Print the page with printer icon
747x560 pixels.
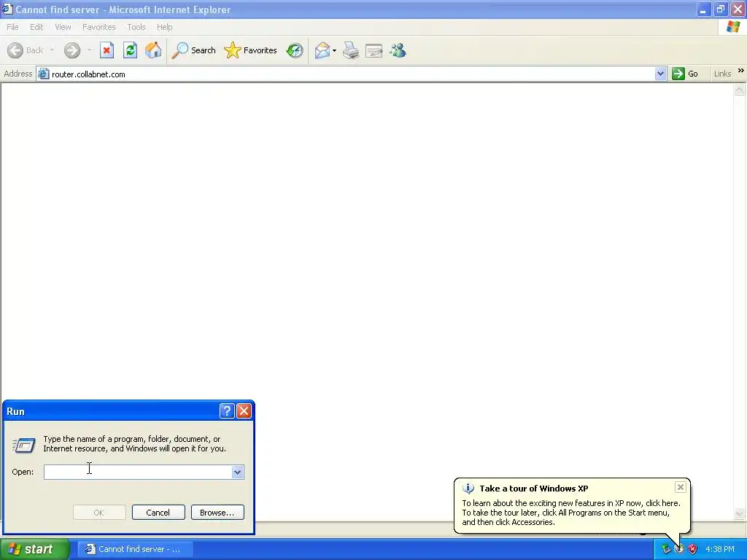click(x=351, y=50)
